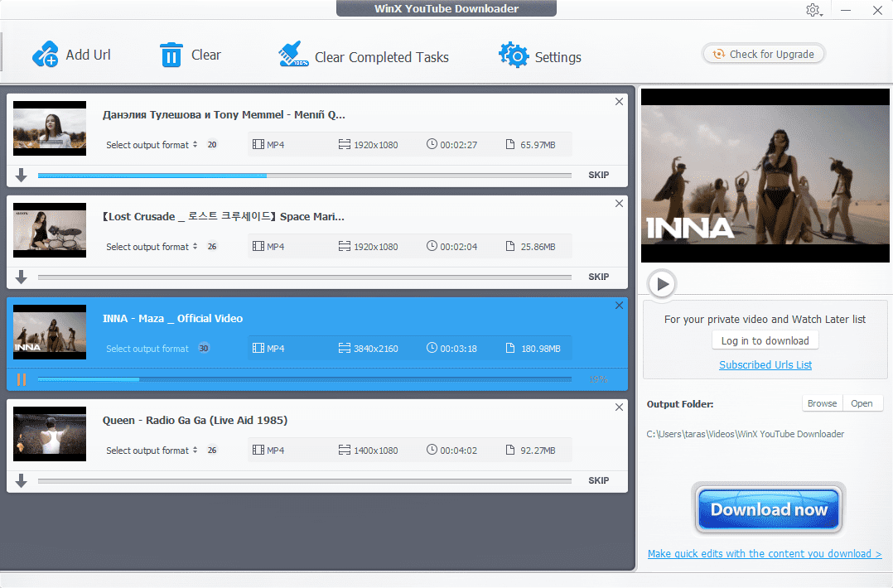
Task: Remove the INNA - Maza task with its X
Action: [x=619, y=306]
